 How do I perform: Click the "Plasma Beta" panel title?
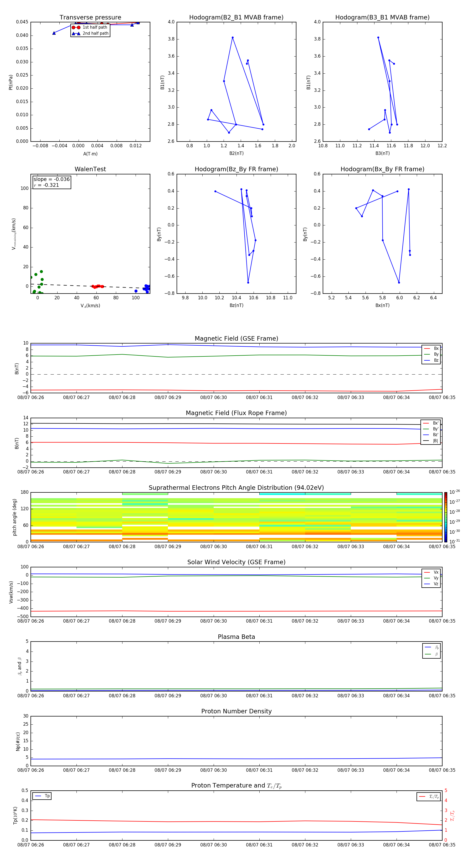236,637
